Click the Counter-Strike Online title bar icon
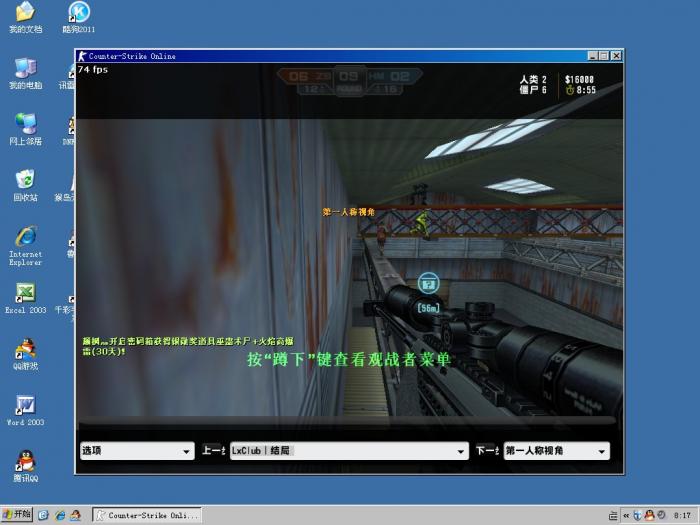This screenshot has height=525, width=700. point(82,56)
